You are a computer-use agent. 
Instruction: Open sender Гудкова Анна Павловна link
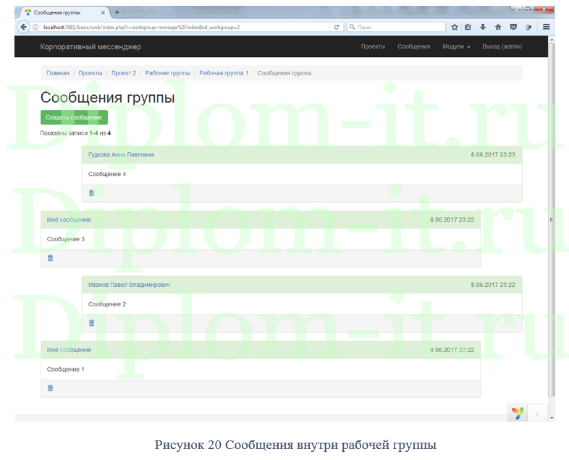[x=121, y=155]
